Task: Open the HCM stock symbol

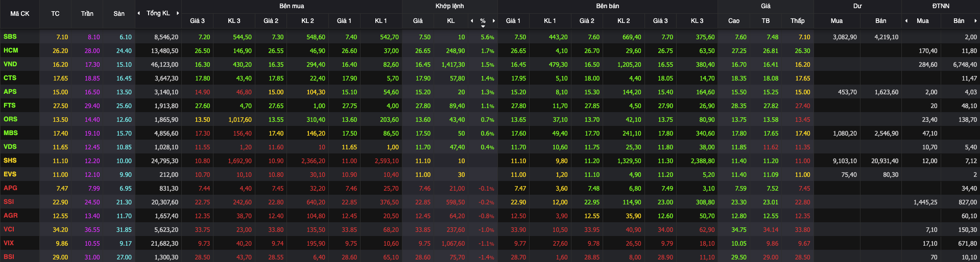Action: coord(11,50)
